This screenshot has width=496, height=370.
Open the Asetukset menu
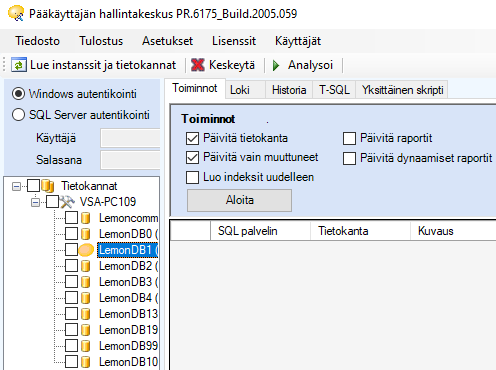pos(167,41)
